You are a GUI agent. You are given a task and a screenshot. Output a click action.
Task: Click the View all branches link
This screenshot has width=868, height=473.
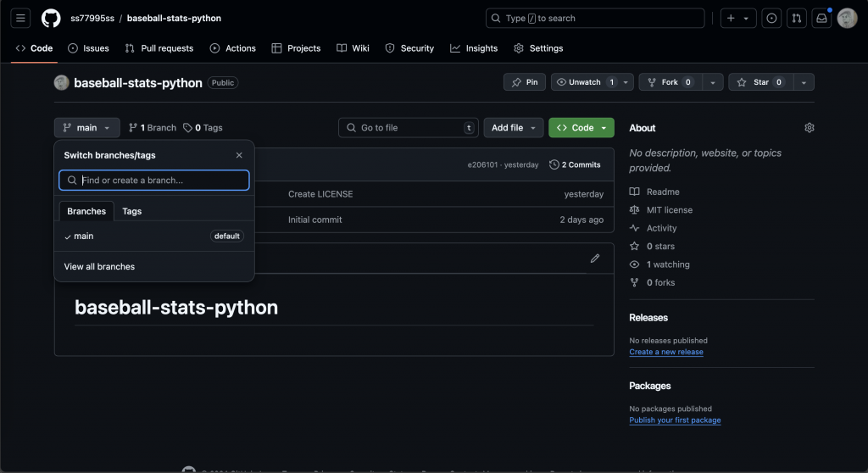(x=99, y=267)
